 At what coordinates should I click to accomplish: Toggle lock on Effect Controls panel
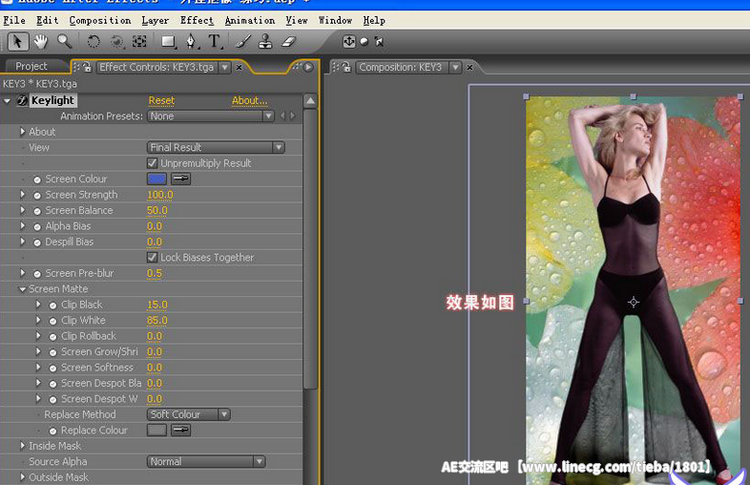[87, 67]
